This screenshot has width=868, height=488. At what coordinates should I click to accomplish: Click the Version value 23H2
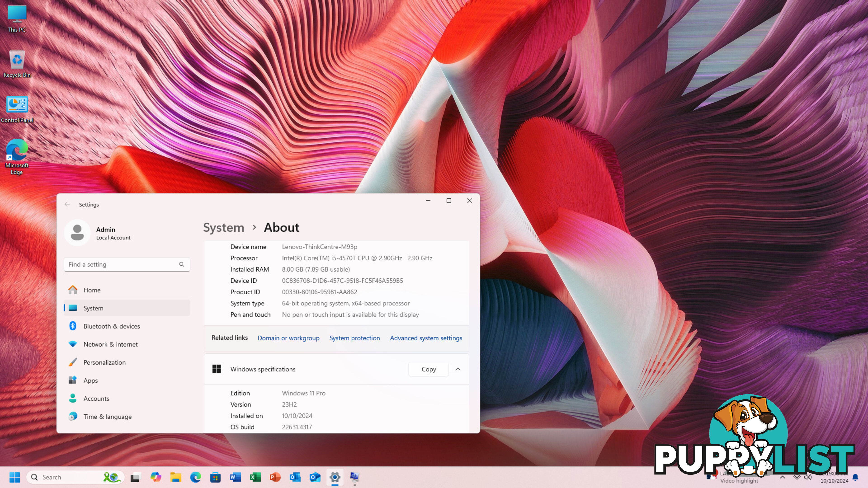289,404
